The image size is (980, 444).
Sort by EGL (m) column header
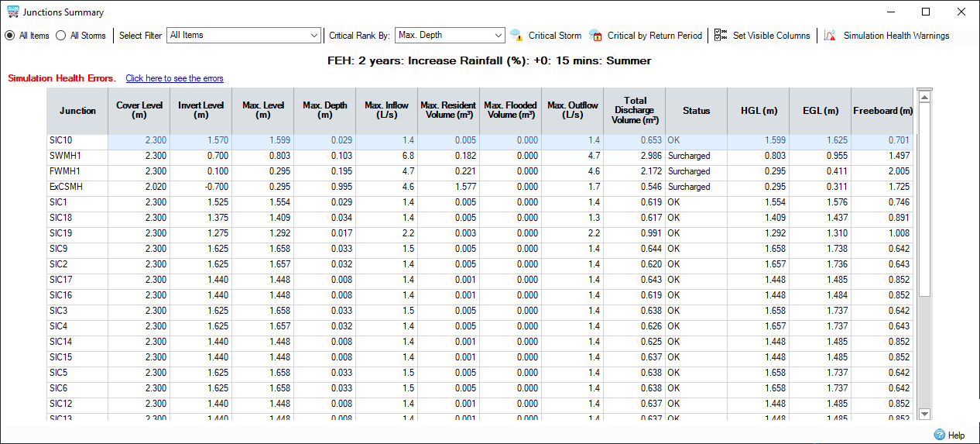[821, 111]
